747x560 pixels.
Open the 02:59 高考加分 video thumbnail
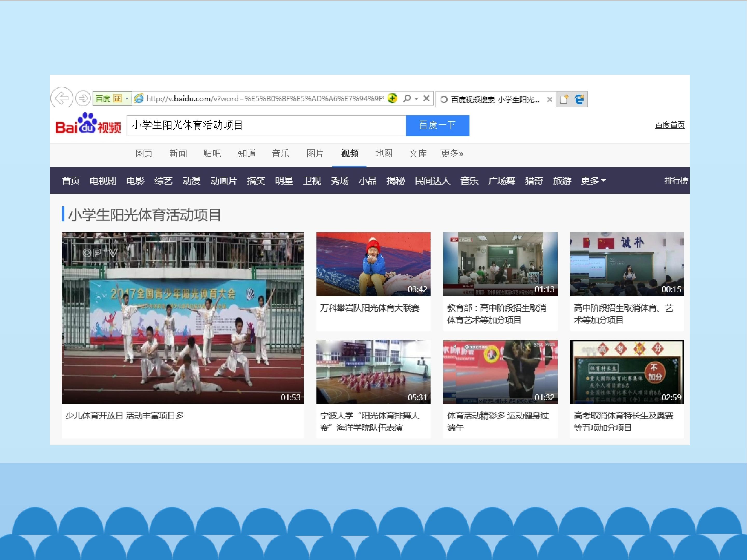coord(627,372)
